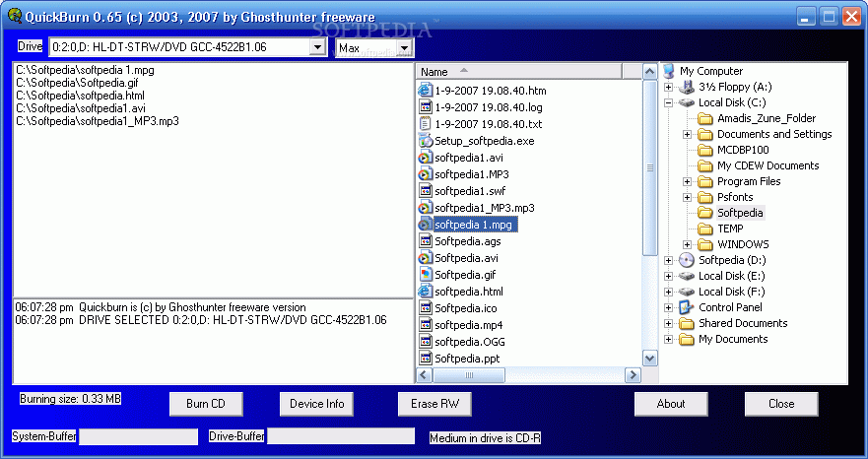
Task: Click the QuickBurn title bar app icon
Action: tap(16, 16)
